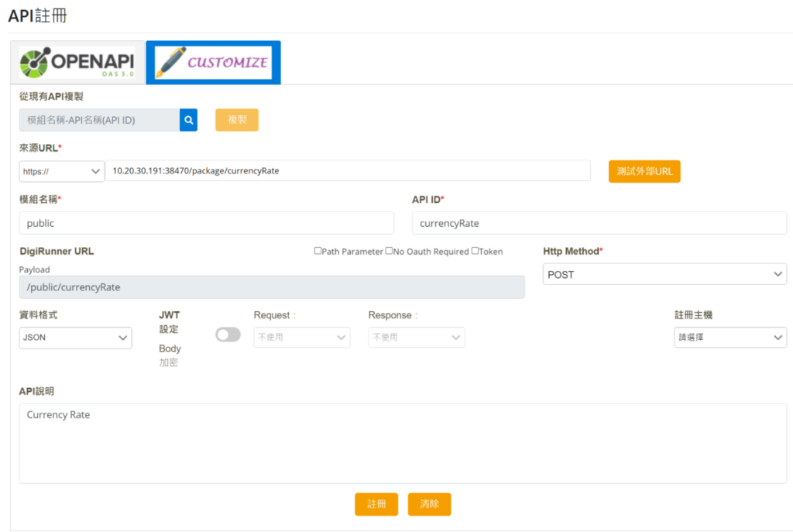Click the 註冊 register button
Screen dimensions: 793x532
point(376,503)
